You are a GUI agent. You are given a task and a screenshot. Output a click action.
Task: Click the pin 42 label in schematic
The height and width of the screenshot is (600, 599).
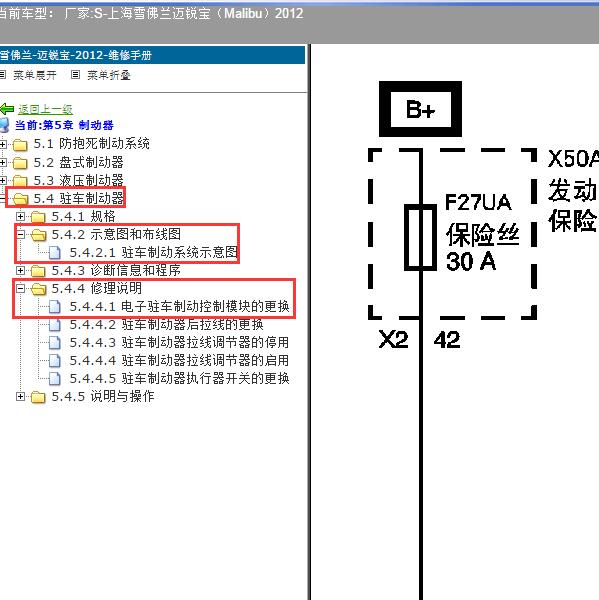(447, 339)
